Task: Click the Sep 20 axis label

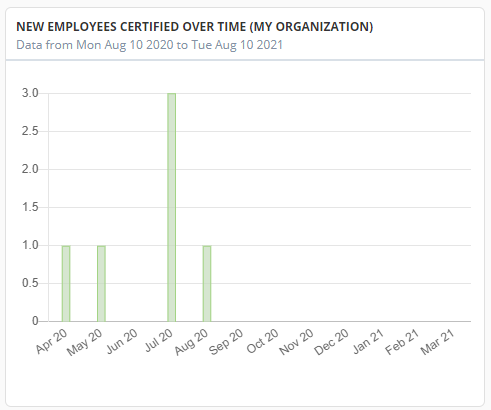Action: 226,342
